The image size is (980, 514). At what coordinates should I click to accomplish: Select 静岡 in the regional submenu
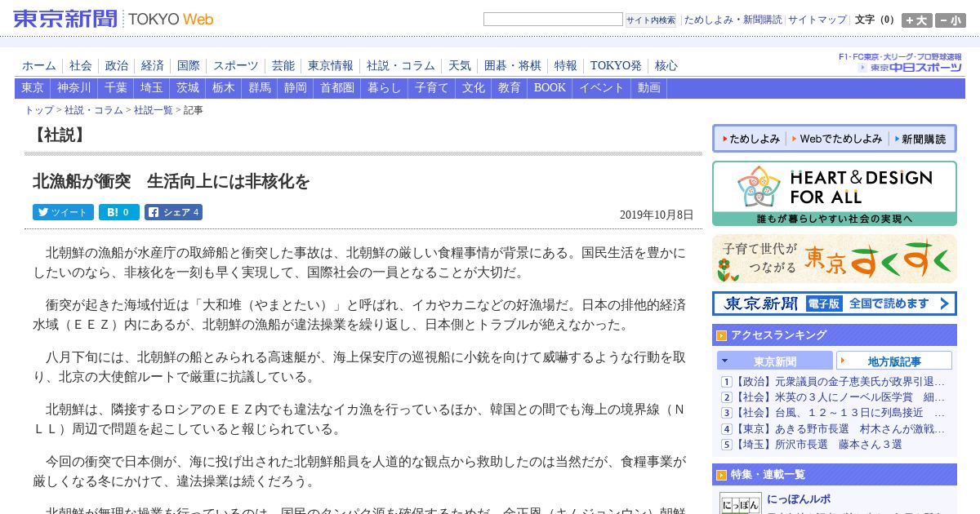coord(296,88)
